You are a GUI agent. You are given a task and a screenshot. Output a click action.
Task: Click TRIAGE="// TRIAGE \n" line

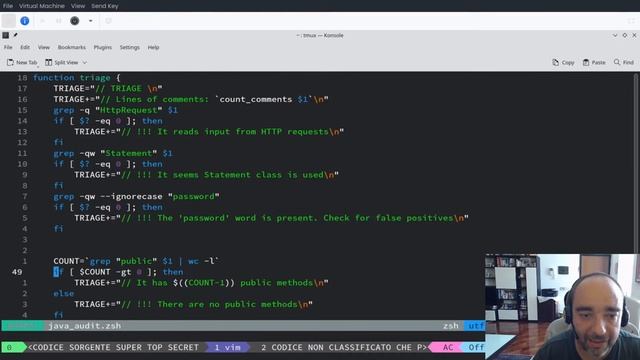point(108,89)
